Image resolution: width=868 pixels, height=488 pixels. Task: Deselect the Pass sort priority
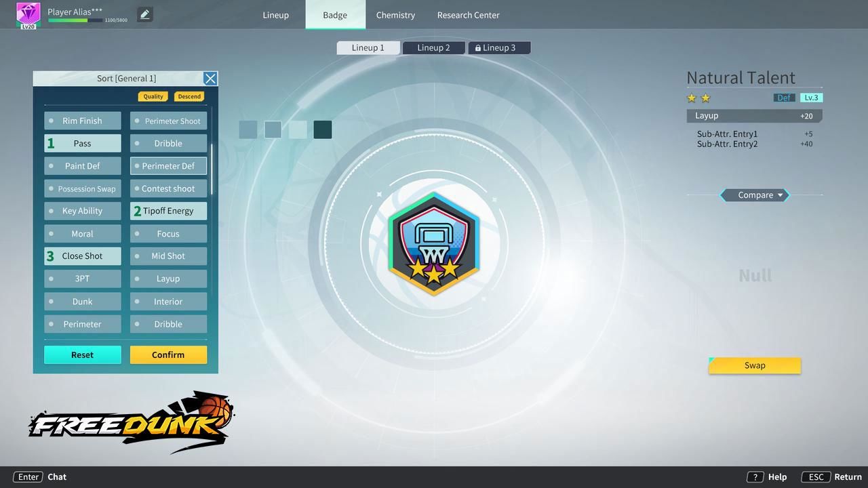pyautogui.click(x=83, y=143)
